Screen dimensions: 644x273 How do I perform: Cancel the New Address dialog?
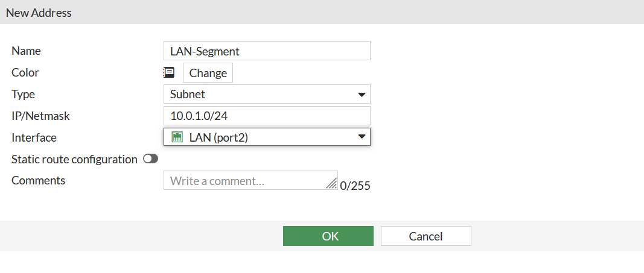point(426,236)
